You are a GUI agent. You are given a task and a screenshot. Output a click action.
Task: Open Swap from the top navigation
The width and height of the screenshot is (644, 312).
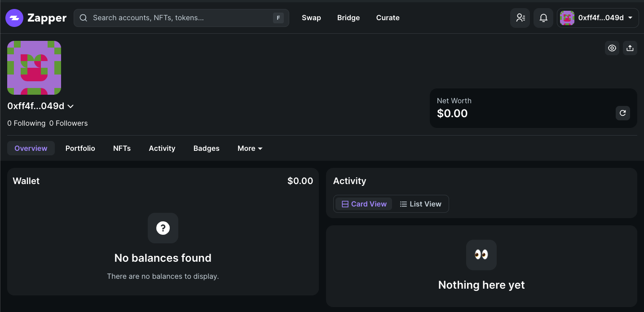311,18
